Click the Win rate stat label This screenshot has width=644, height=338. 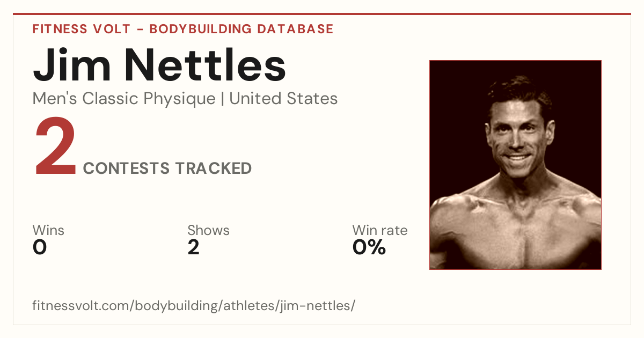click(380, 231)
